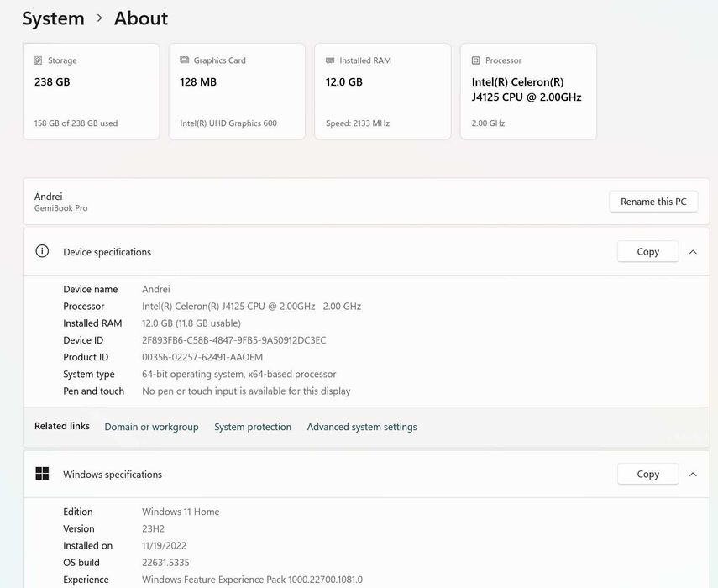This screenshot has height=588, width=718.
Task: Click the 158 GB of 238 GB used text
Action: coord(76,123)
